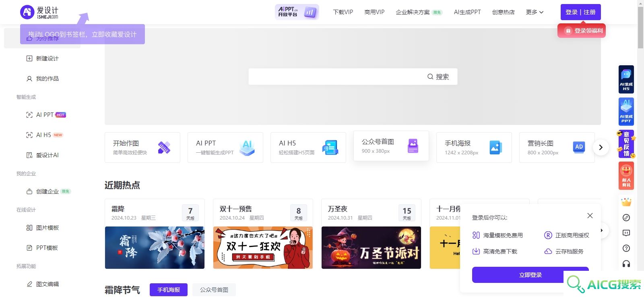Click the chat message icon on right rail
The image size is (644, 297).
(x=626, y=233)
